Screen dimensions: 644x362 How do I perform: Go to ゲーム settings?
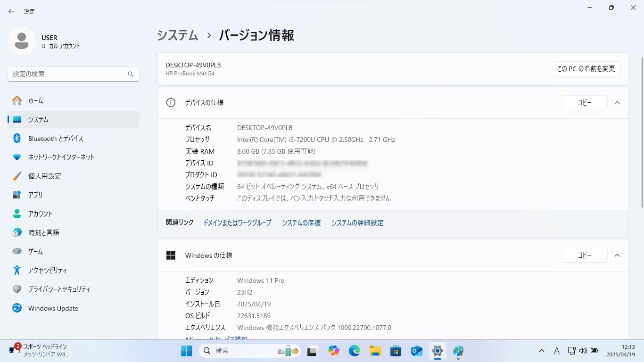tap(74, 251)
